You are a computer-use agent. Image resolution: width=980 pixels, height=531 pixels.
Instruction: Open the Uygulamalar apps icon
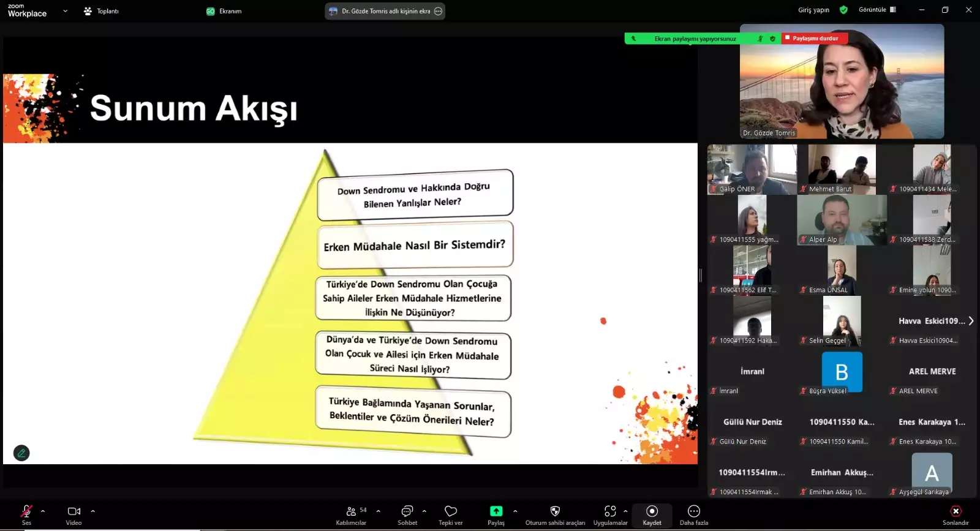(610, 511)
